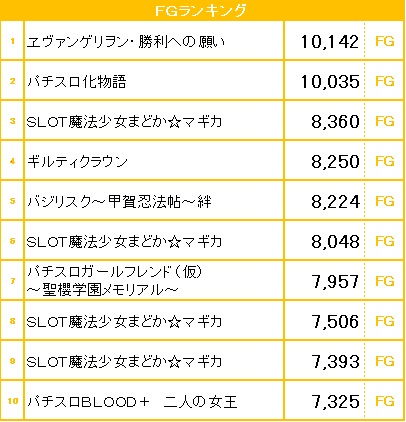This screenshot has width=406, height=422.
Task: Click the 7,957 score value
Action: [335, 282]
